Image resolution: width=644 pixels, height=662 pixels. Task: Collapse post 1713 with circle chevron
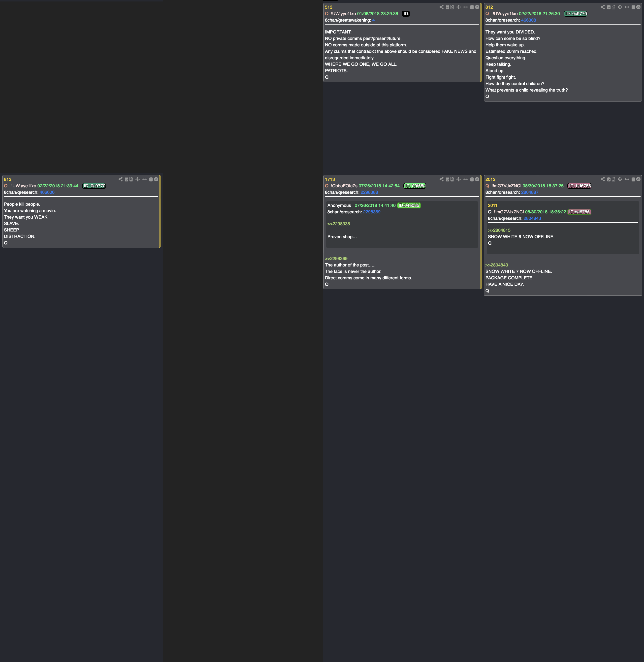pos(477,179)
